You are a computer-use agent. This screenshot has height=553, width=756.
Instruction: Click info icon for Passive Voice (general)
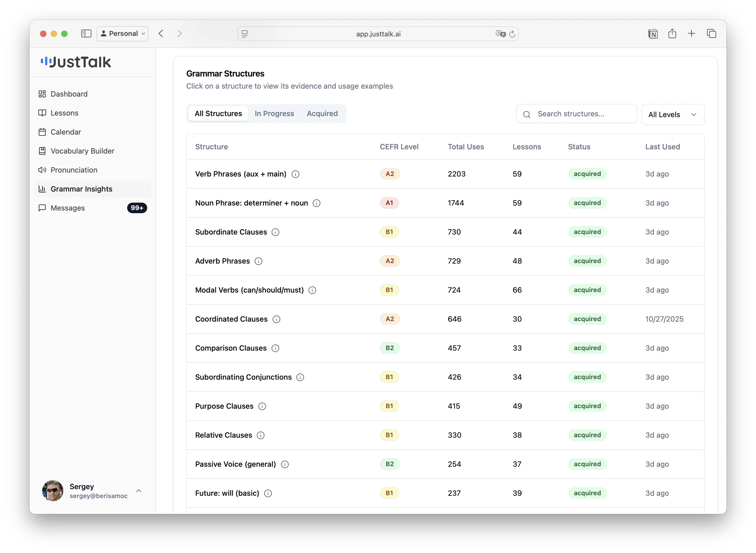(x=285, y=464)
